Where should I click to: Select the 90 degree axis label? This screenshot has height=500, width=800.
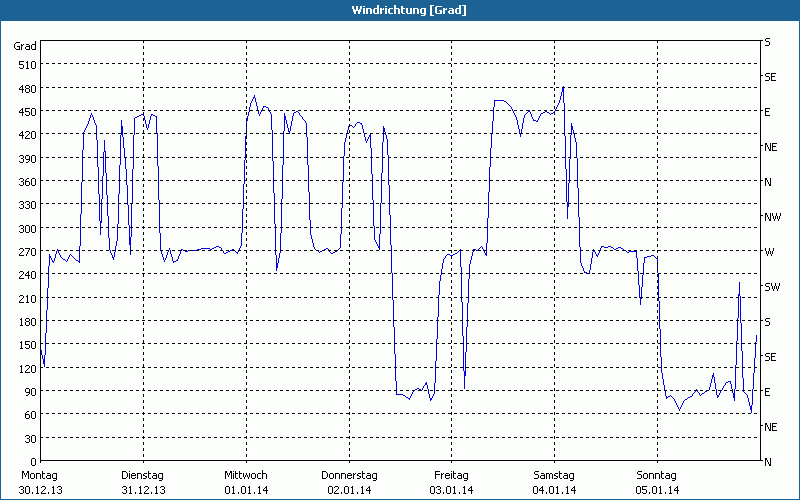click(x=28, y=392)
